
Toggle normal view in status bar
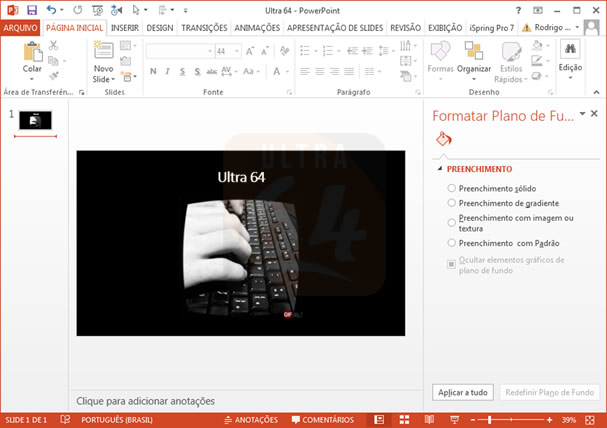tap(379, 420)
